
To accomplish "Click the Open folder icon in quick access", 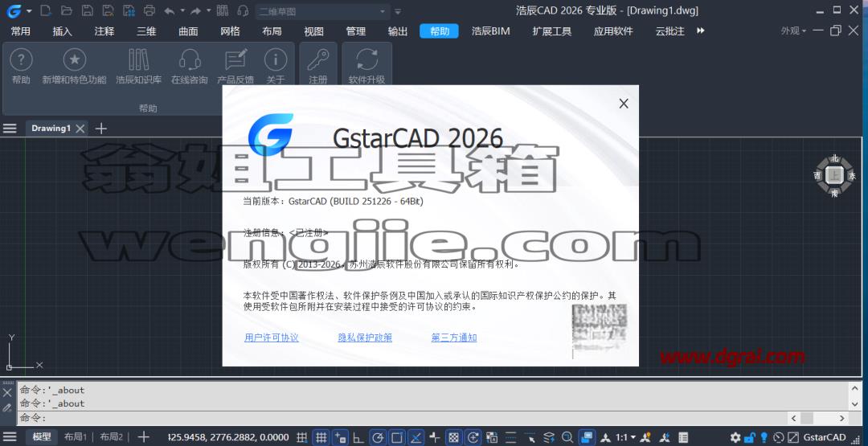I will (x=67, y=10).
